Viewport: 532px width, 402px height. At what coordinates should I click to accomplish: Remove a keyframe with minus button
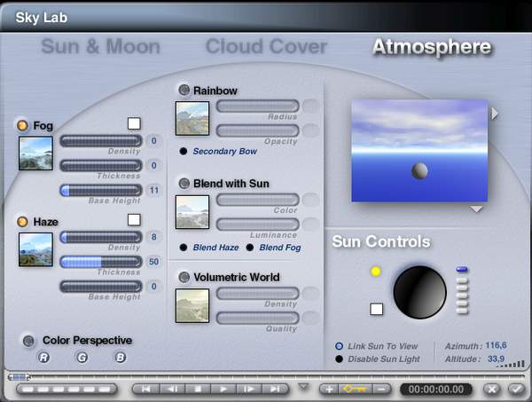381,389
